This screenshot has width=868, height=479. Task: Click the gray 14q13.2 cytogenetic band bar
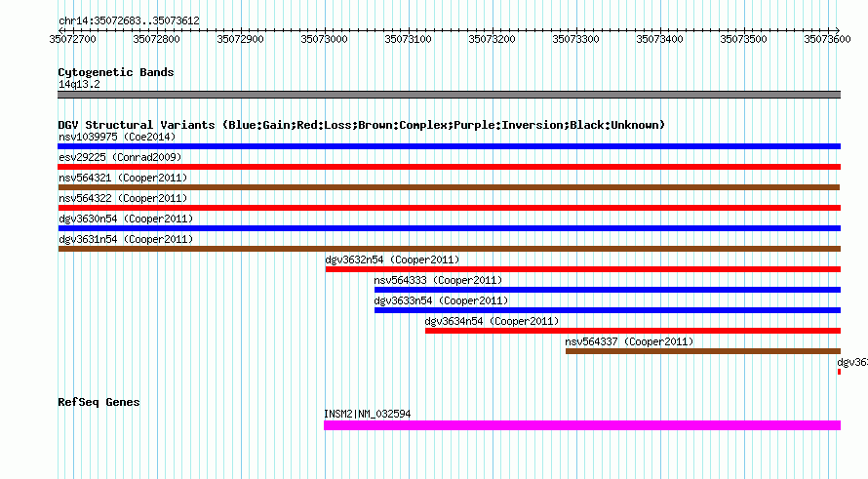click(449, 95)
